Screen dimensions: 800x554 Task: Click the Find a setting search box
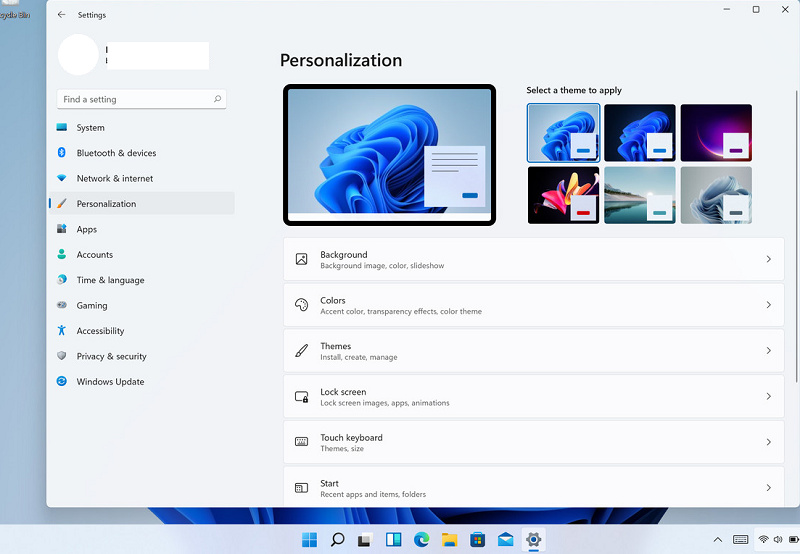(141, 99)
